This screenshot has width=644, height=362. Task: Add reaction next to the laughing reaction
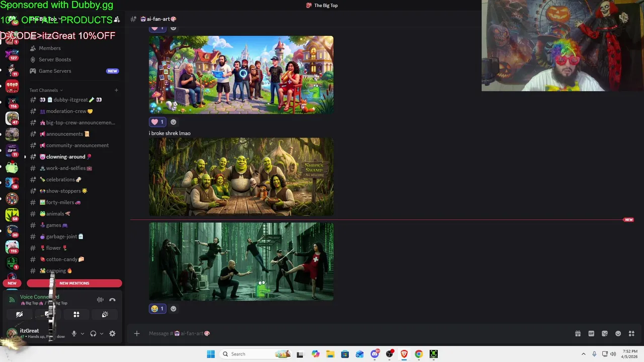coord(174,308)
